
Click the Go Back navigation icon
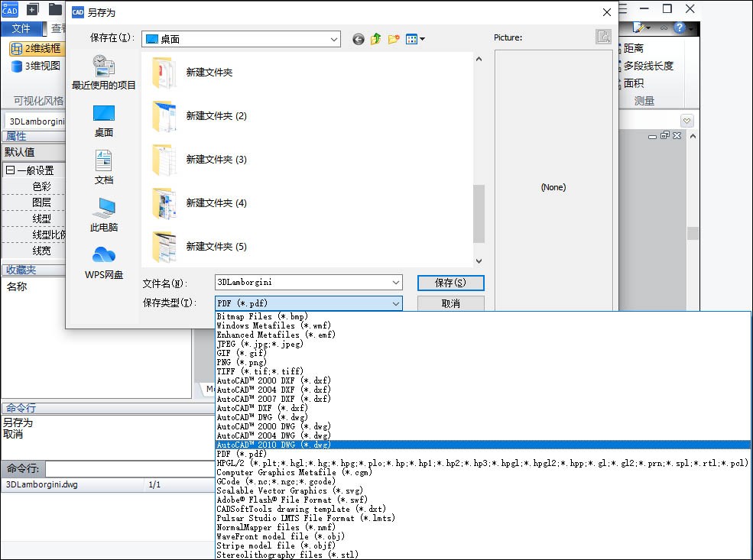[359, 39]
